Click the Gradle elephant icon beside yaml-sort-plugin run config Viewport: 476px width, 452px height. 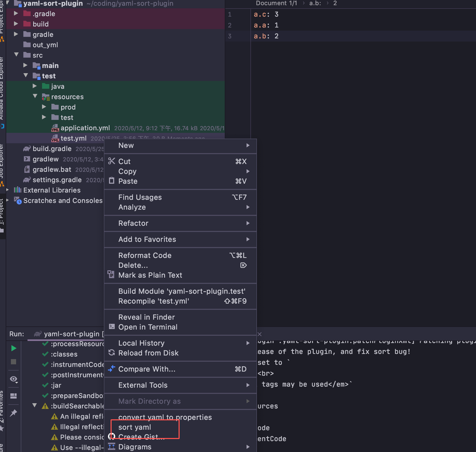tap(37, 334)
